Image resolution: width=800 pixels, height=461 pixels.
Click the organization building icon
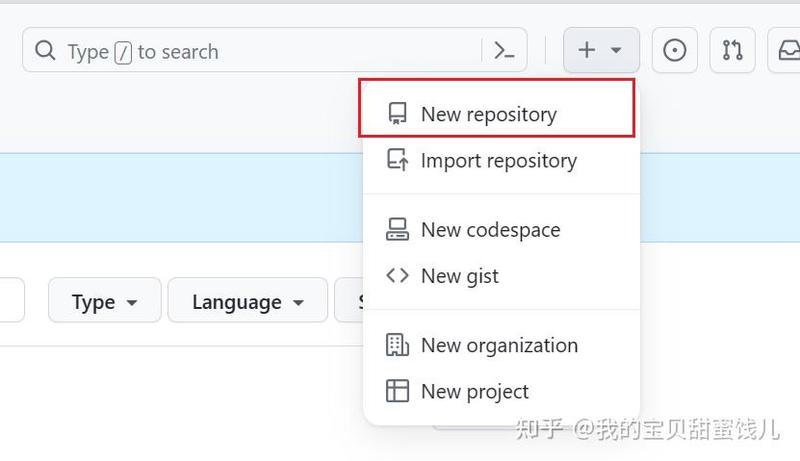(x=397, y=345)
